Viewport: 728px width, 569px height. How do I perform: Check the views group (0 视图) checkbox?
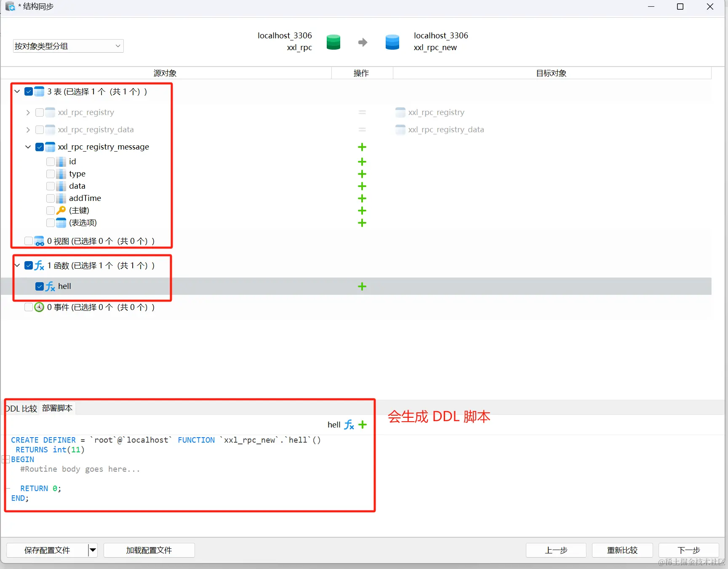tap(29, 241)
